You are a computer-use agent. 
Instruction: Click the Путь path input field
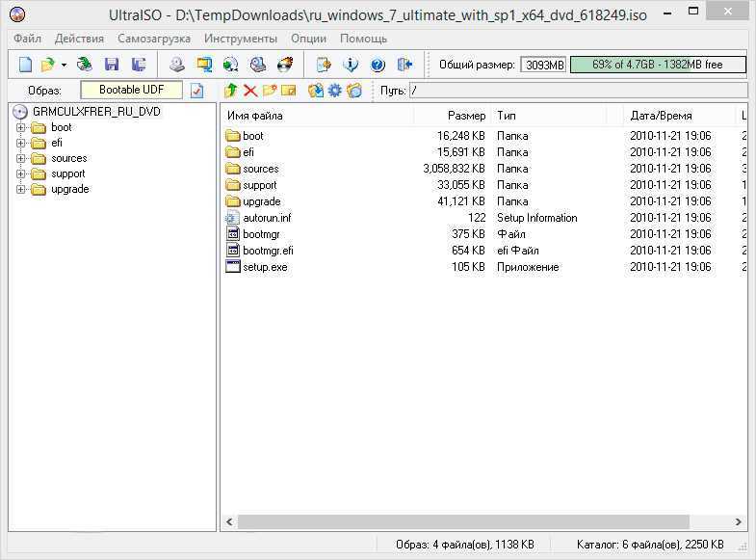[x=578, y=91]
